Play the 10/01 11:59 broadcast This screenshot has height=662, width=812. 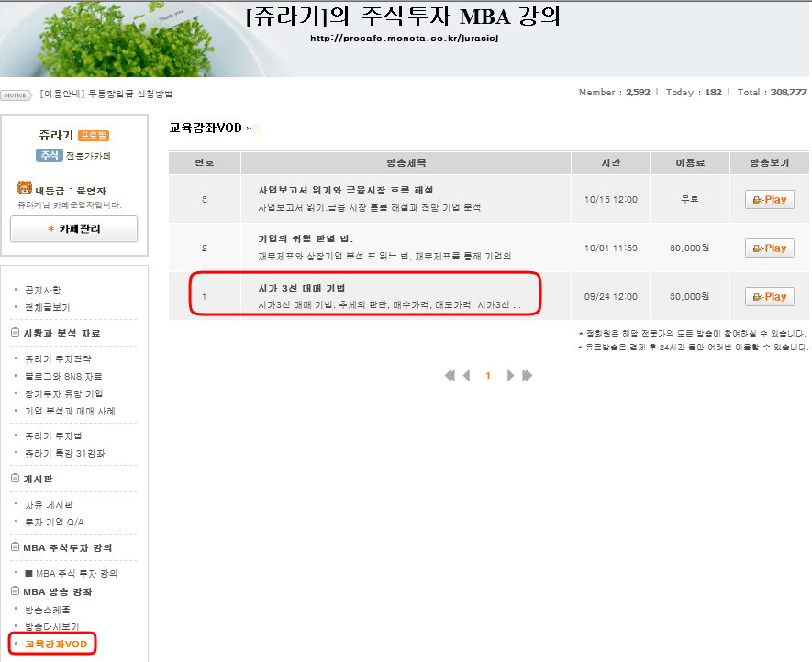click(769, 248)
